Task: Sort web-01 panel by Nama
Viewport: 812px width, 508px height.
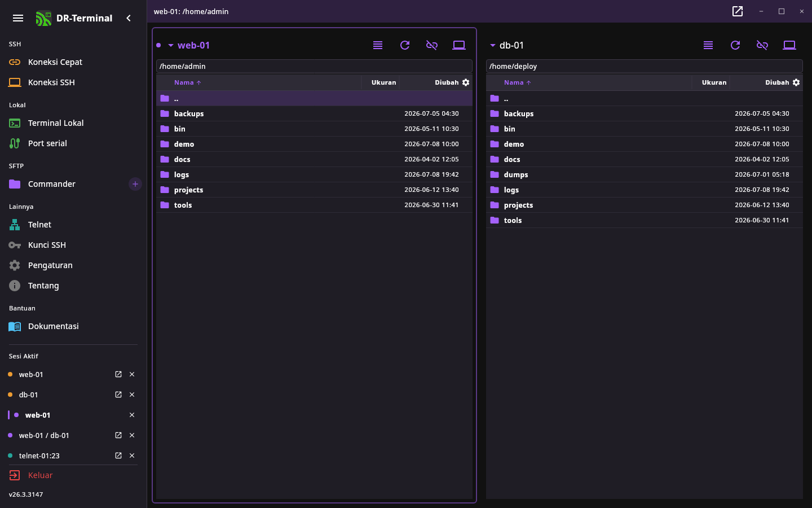Action: pyautogui.click(x=187, y=82)
